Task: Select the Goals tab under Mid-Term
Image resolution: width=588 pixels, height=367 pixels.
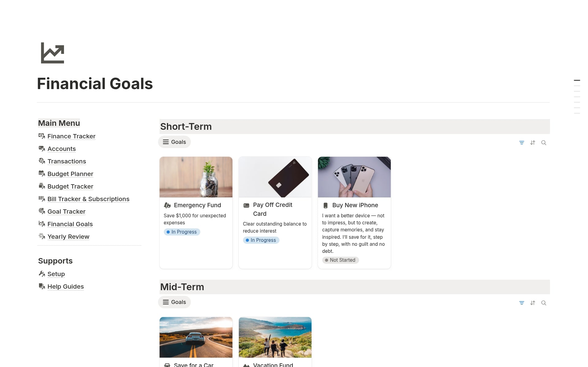Action: click(174, 302)
